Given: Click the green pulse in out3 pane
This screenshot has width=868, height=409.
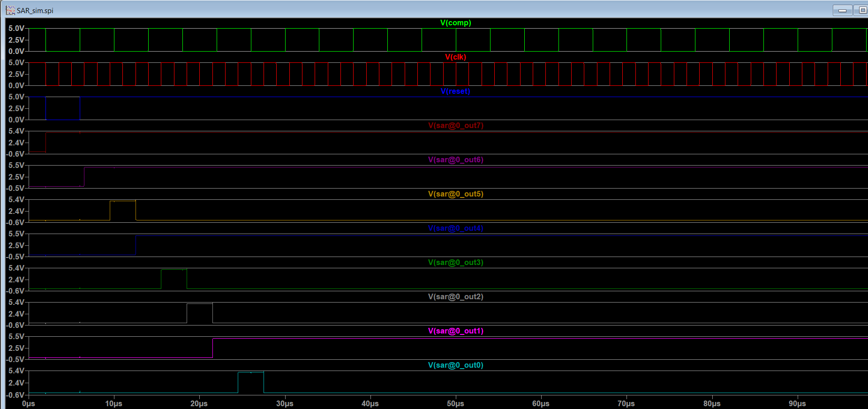Looking at the screenshot, I should point(174,270).
